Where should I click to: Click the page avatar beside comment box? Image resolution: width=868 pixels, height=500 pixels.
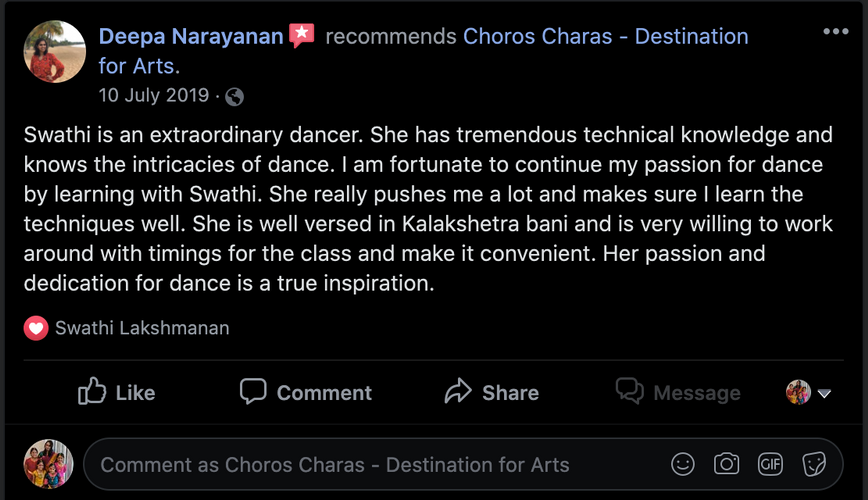48,464
